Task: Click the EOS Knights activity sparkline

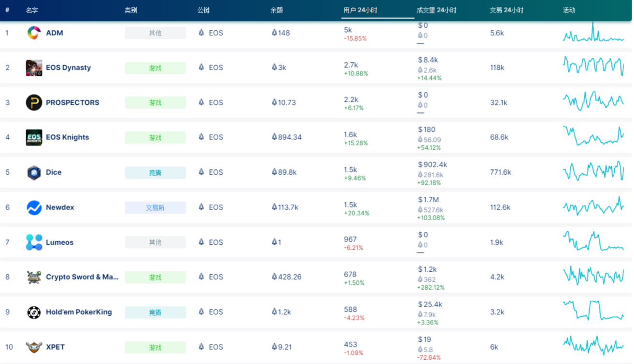Action: (593, 136)
